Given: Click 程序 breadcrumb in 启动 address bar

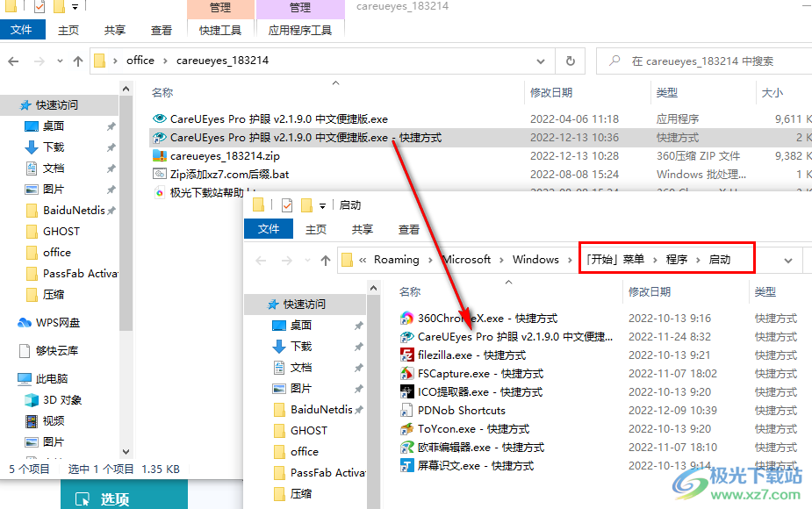Looking at the screenshot, I should click(x=677, y=260).
